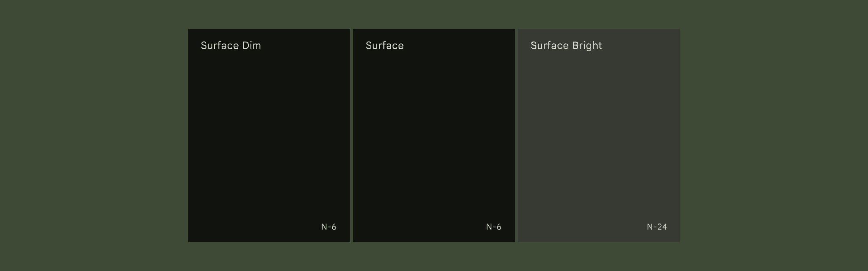Select the Surface Bright color swatch
Screen dimensions: 868x271
pyautogui.click(x=599, y=135)
